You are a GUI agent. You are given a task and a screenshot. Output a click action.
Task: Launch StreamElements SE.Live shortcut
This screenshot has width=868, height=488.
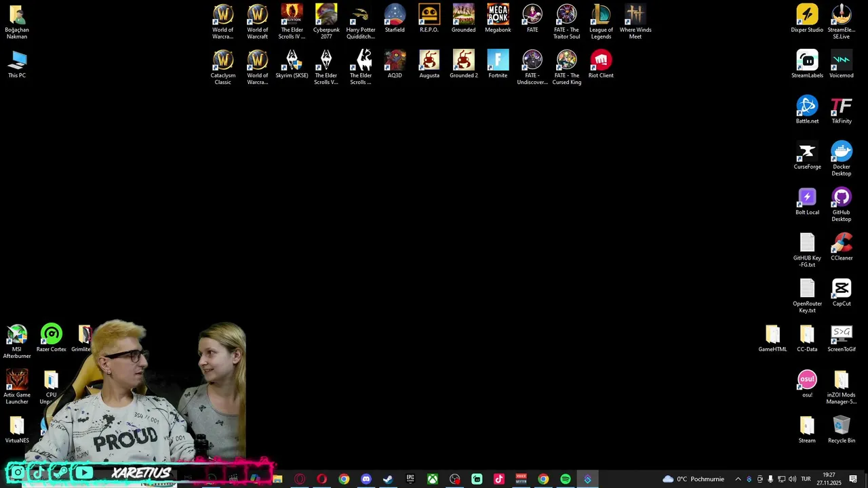[x=842, y=22]
